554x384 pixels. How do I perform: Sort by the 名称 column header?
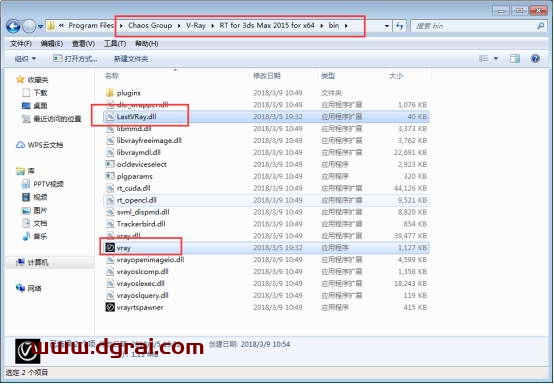point(112,76)
